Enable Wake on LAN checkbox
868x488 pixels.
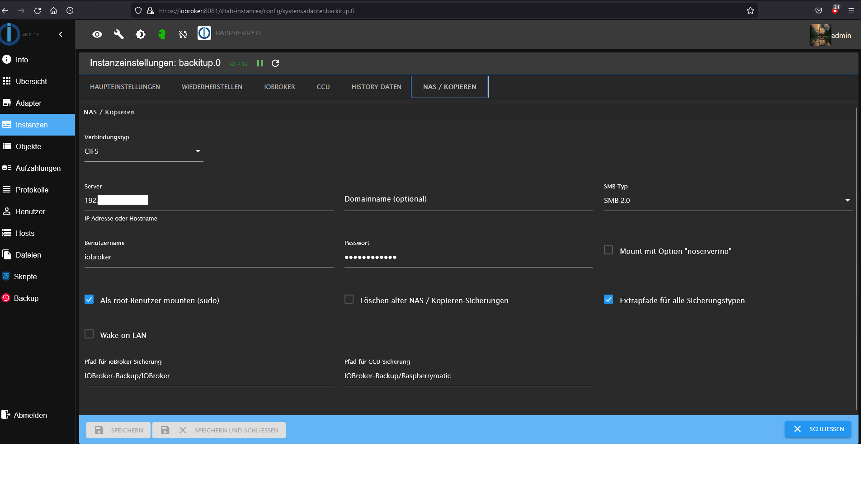coord(89,334)
